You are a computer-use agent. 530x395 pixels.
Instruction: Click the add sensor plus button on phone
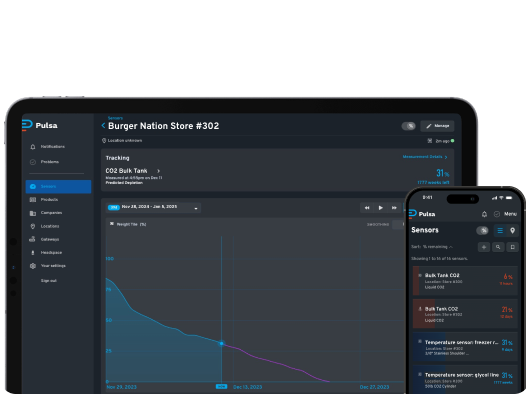484,247
